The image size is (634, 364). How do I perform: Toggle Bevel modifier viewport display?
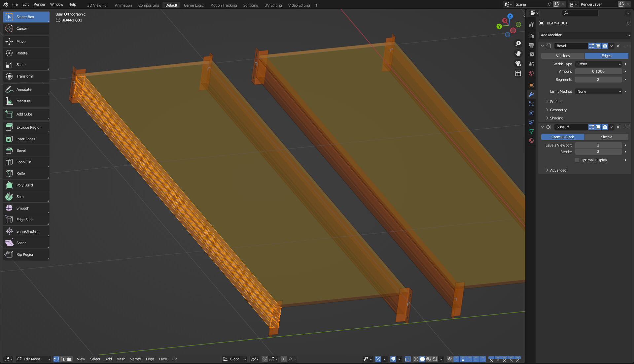click(x=598, y=46)
